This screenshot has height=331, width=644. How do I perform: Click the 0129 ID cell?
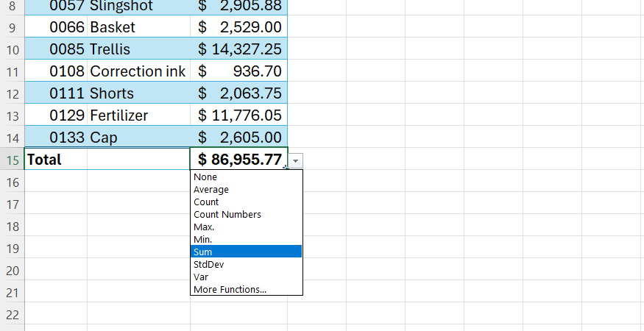56,115
